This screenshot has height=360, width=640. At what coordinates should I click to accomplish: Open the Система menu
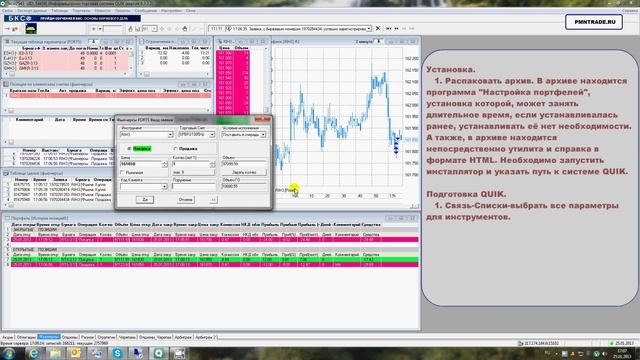[x=8, y=11]
